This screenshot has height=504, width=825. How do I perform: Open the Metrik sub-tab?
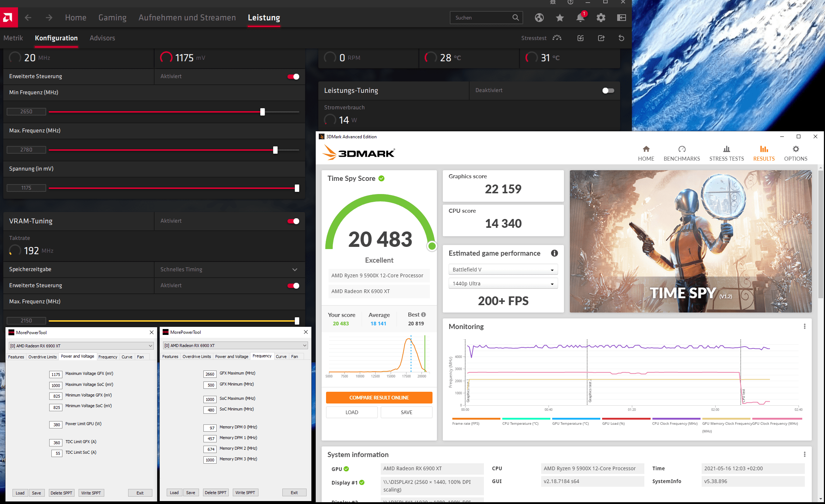[x=13, y=38]
